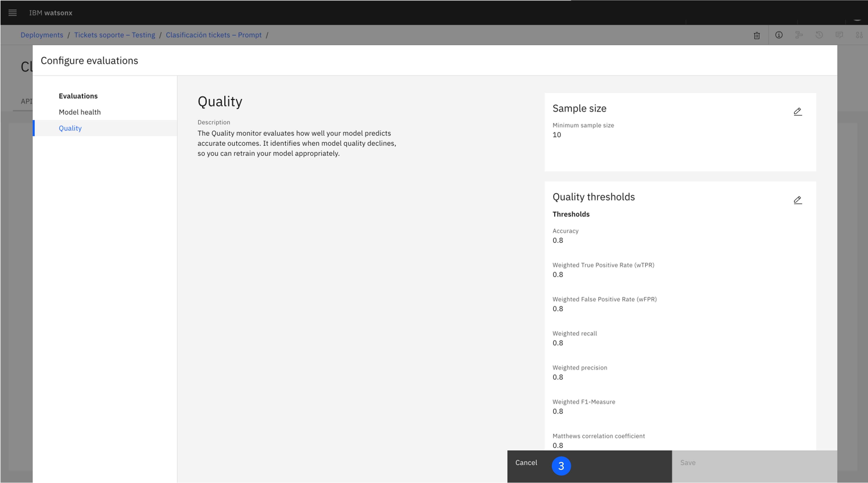Edit the Sample size settings

pos(798,112)
